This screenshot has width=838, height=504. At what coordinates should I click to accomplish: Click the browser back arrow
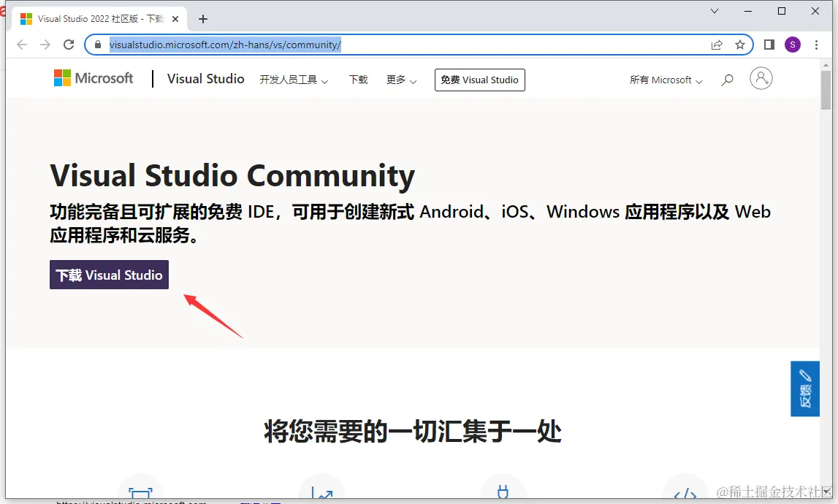pos(22,45)
